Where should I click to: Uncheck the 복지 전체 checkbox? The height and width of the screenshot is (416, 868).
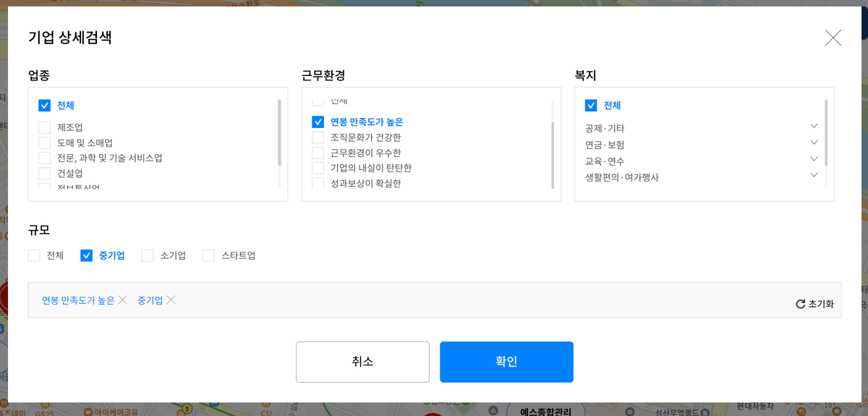(x=591, y=106)
